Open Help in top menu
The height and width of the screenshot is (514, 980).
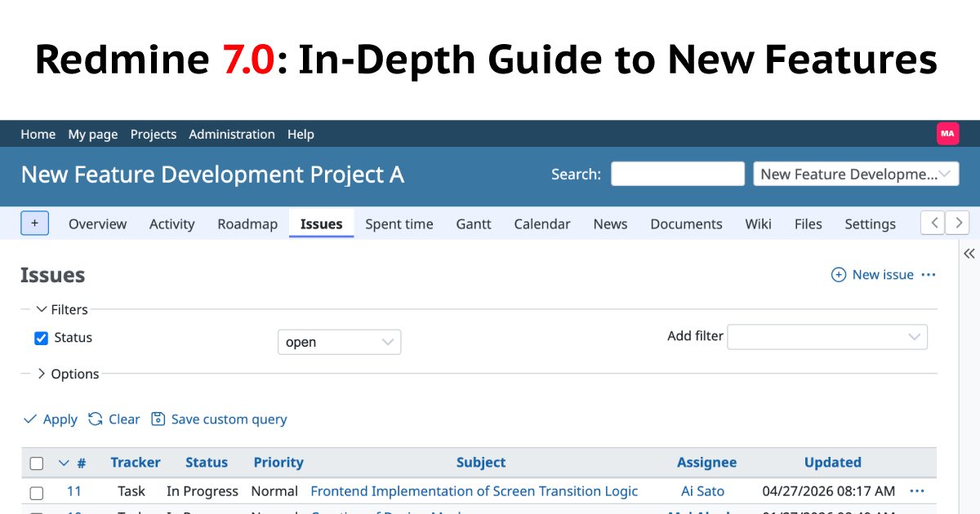tap(301, 135)
